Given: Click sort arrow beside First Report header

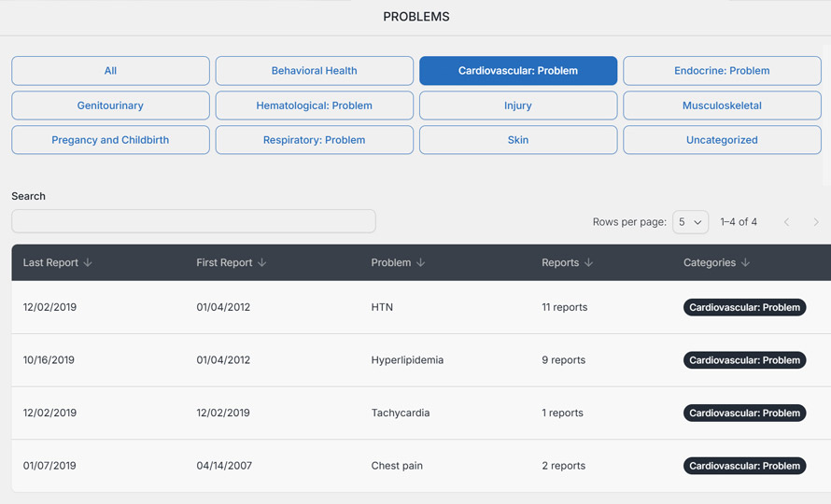Looking at the screenshot, I should 262,263.
